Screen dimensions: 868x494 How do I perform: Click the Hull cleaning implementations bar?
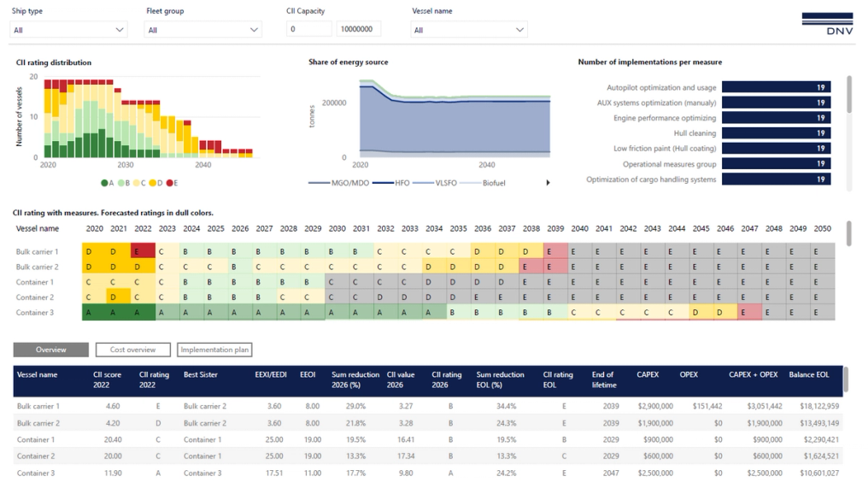776,133
